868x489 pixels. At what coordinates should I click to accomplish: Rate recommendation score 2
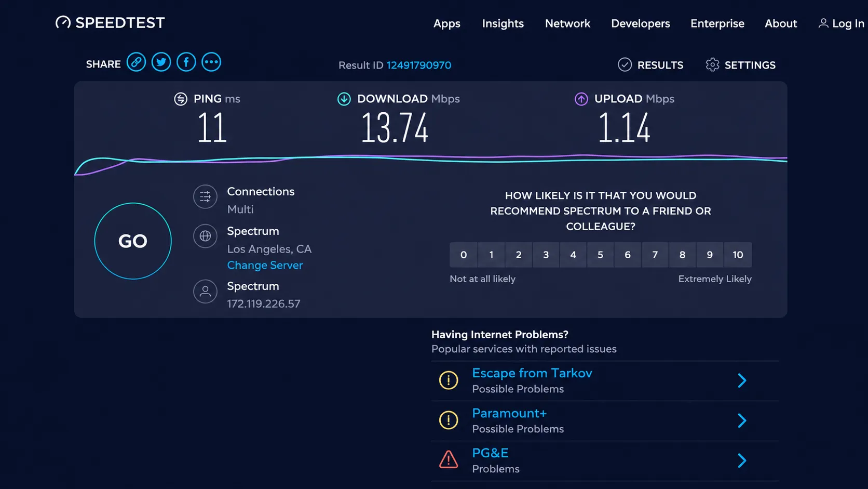pos(519,255)
